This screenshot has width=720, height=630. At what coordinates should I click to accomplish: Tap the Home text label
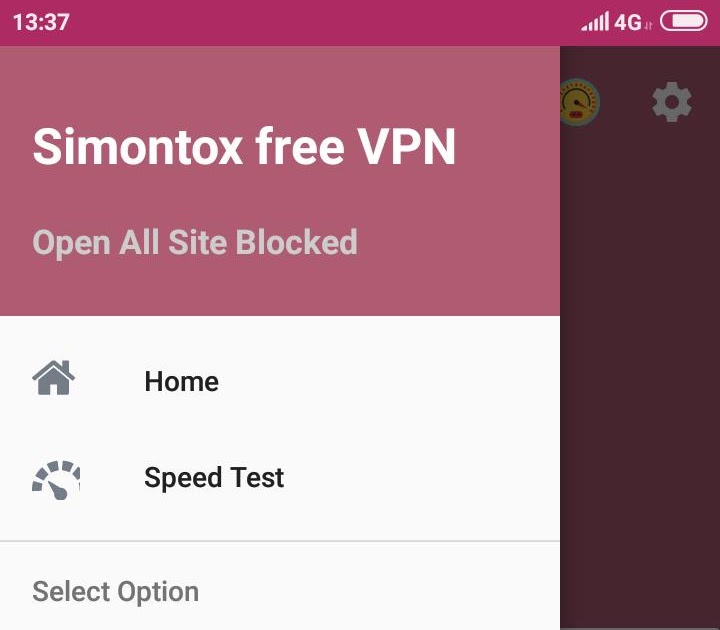click(x=181, y=382)
